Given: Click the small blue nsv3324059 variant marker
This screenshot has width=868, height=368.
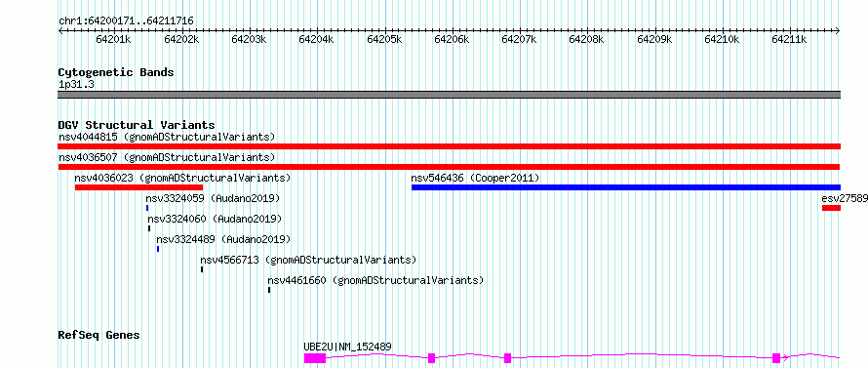Looking at the screenshot, I should pos(147,208).
